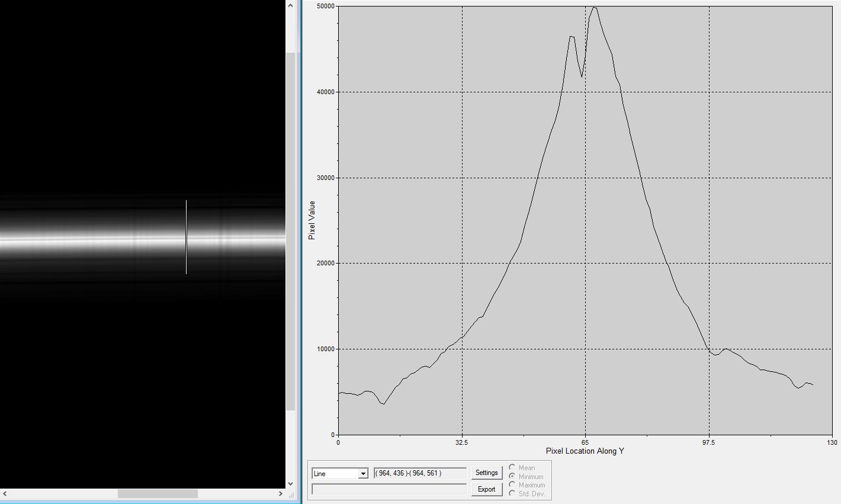This screenshot has width=841, height=504.
Task: Click the 30000 y-axis tick label
Action: [x=326, y=178]
